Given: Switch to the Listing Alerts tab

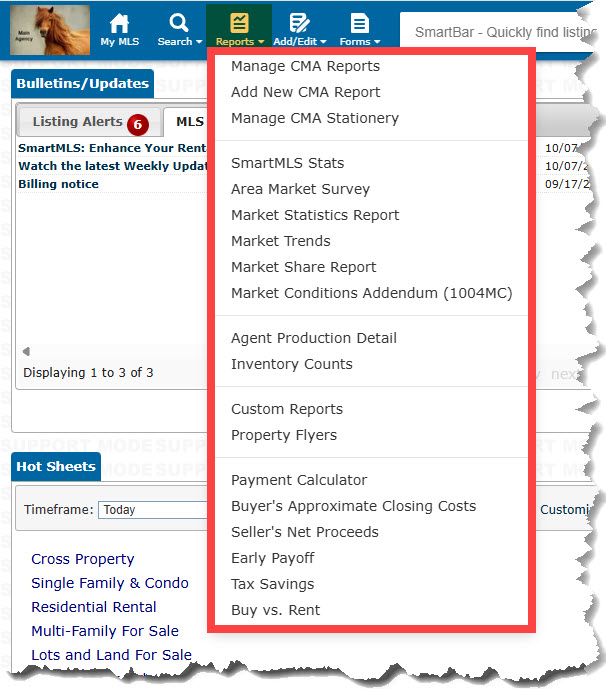Looking at the screenshot, I should pyautogui.click(x=88, y=122).
